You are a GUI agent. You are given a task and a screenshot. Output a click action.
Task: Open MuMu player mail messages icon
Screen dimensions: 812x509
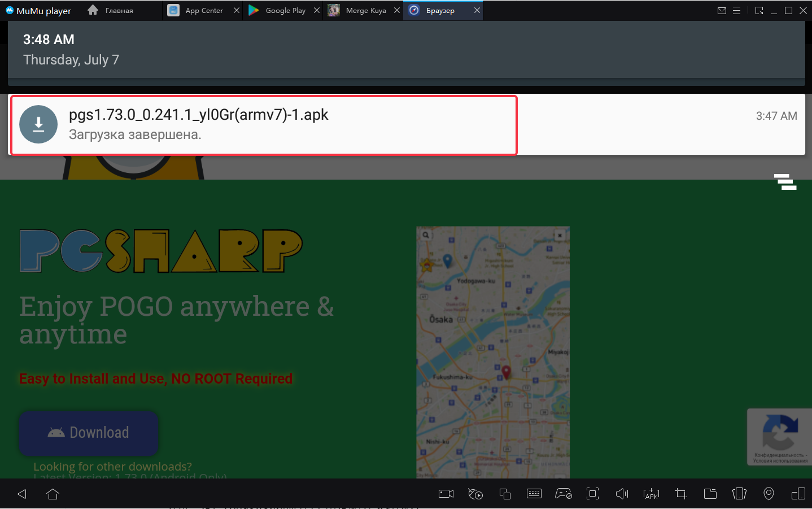point(722,10)
